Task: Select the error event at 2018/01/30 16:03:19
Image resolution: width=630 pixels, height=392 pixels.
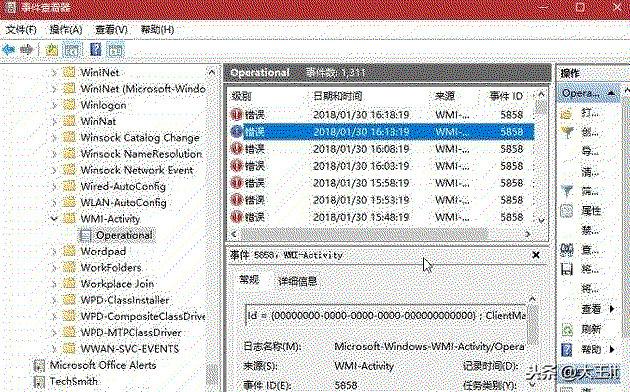Action: point(382,166)
